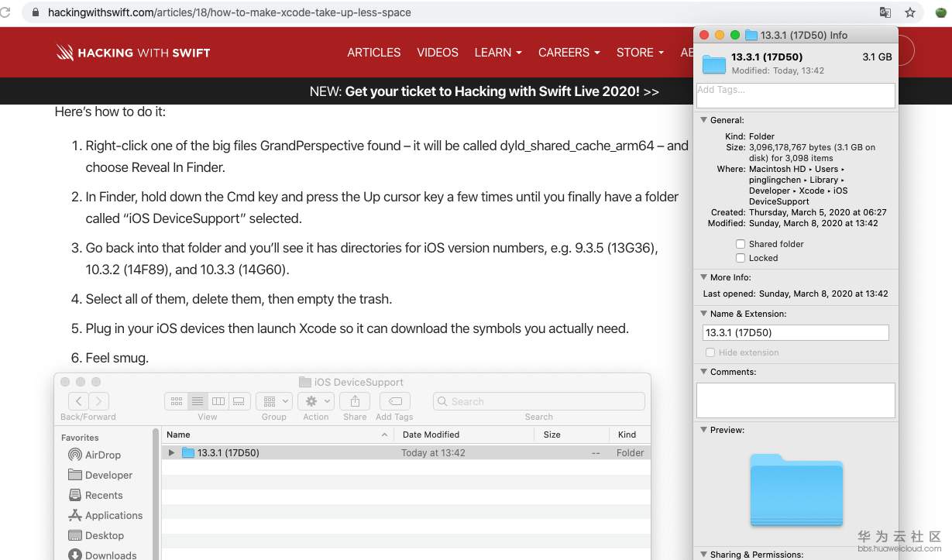Image resolution: width=952 pixels, height=560 pixels.
Task: Switch Finder to column view
Action: coord(218,401)
